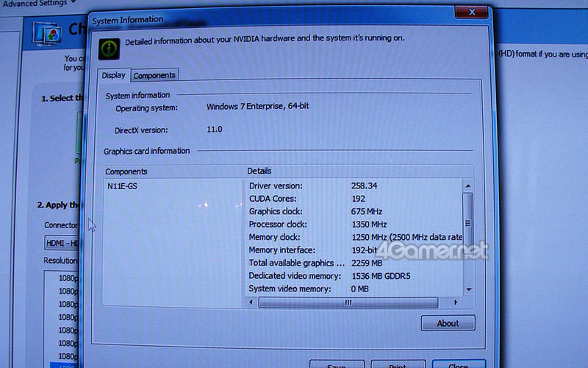Select the System video memory 0 MB row

pos(354,289)
